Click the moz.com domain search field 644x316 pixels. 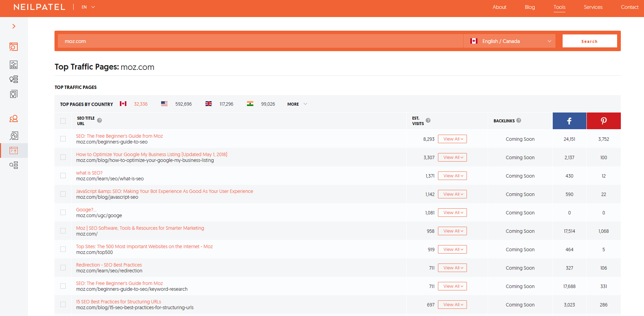(261, 41)
